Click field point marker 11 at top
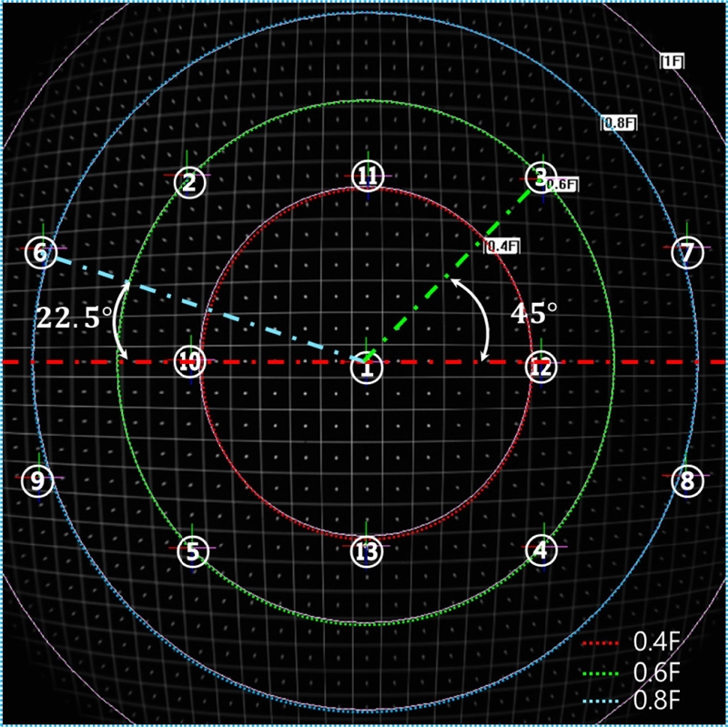Screen dimensions: 728x727 (366, 175)
